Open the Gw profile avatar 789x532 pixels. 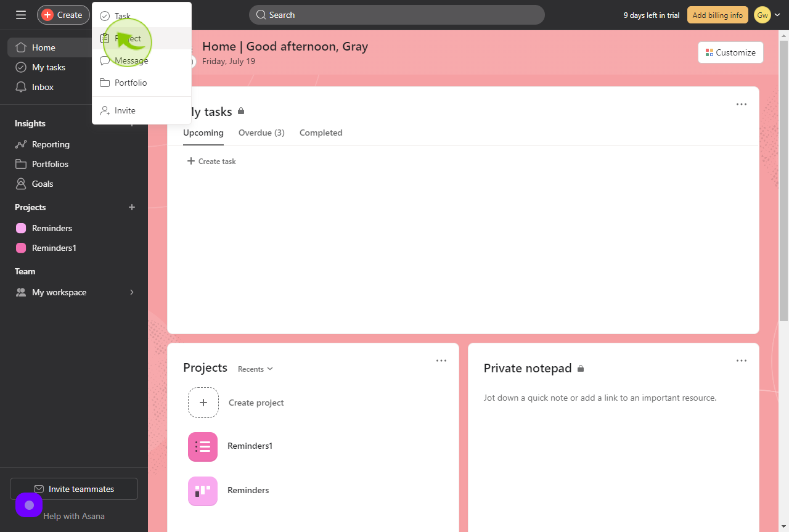tap(762, 15)
